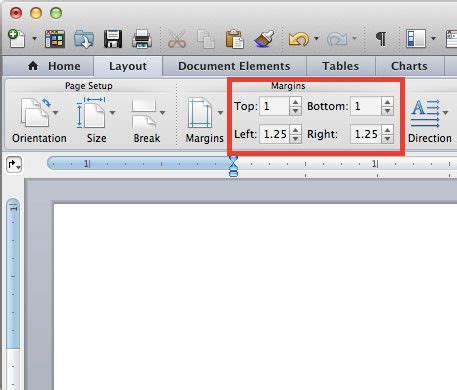Decrease the Right margin value
Image resolution: width=457 pixels, height=390 pixels.
coord(387,139)
